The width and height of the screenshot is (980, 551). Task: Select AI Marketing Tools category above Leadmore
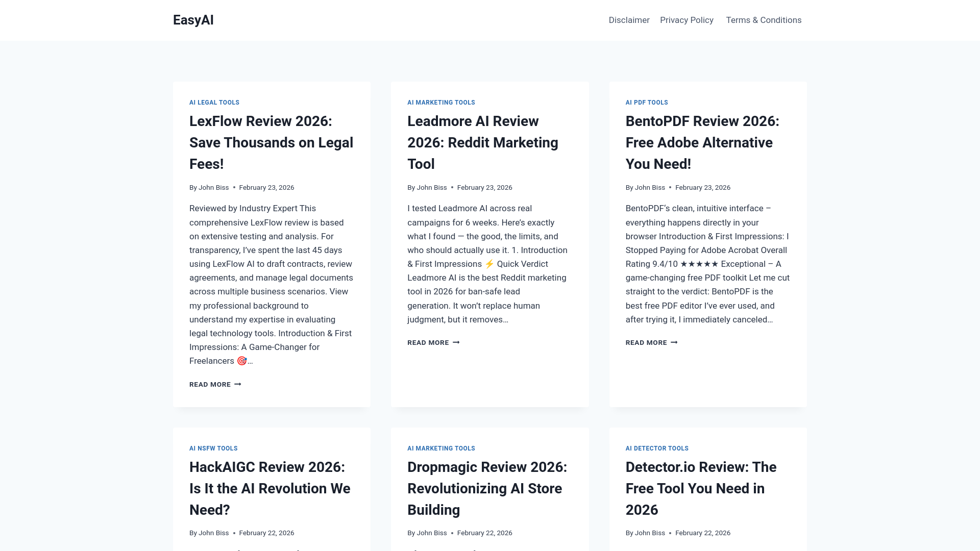pos(441,103)
